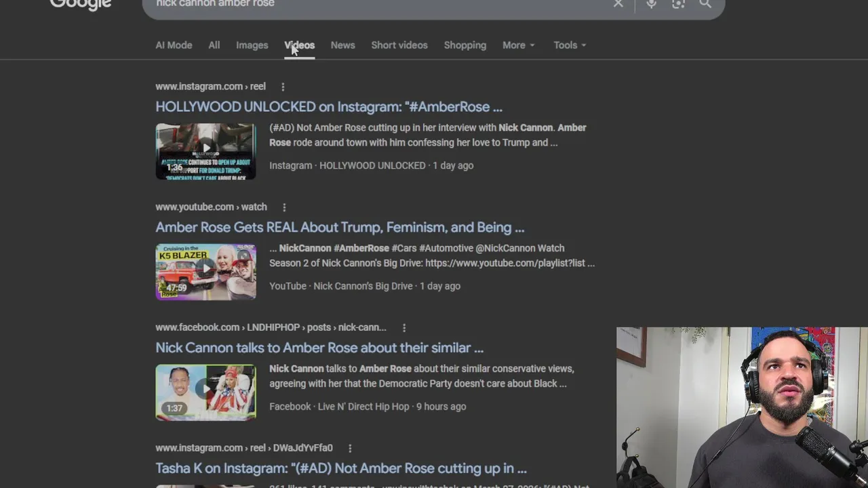Click 'Facebook · Live N' Direct Hip Hop' source text
The width and height of the screenshot is (868, 488).
point(339,407)
